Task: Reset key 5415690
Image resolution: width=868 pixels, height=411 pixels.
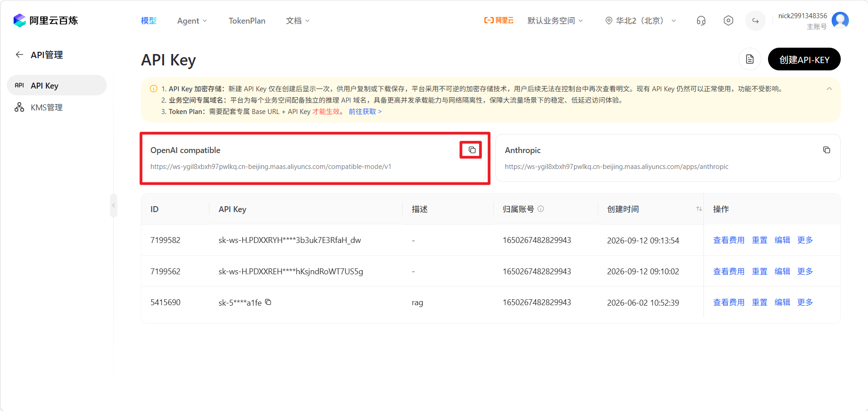Action: (x=759, y=302)
